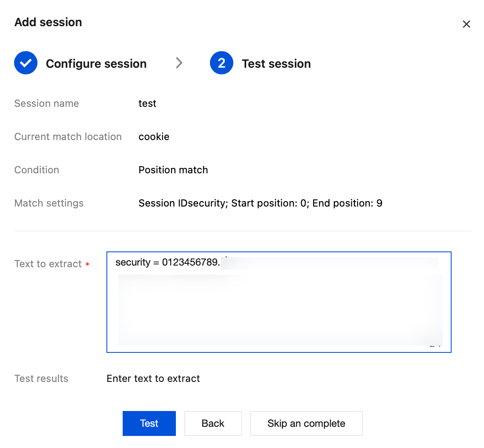
Task: Close the Add session dialog
Action: pyautogui.click(x=466, y=24)
